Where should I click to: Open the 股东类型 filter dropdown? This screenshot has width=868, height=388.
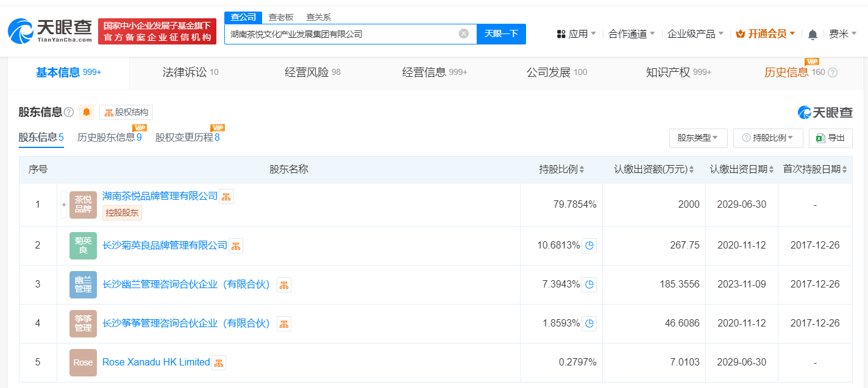click(697, 138)
